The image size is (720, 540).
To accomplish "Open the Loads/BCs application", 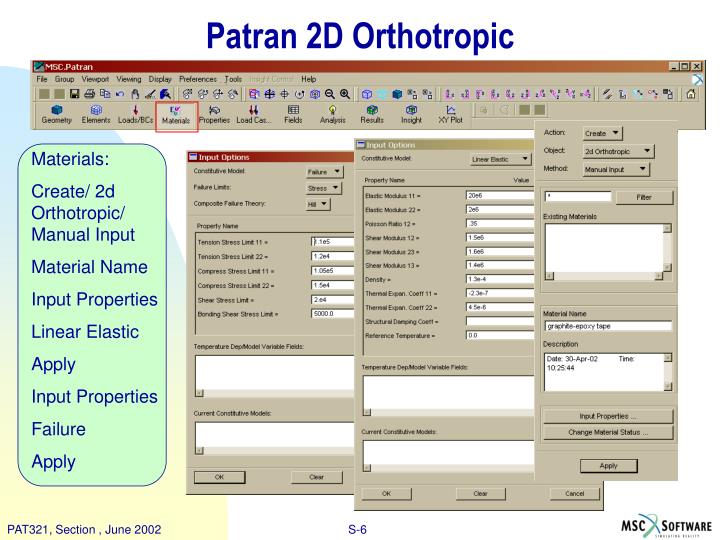I will (135, 114).
